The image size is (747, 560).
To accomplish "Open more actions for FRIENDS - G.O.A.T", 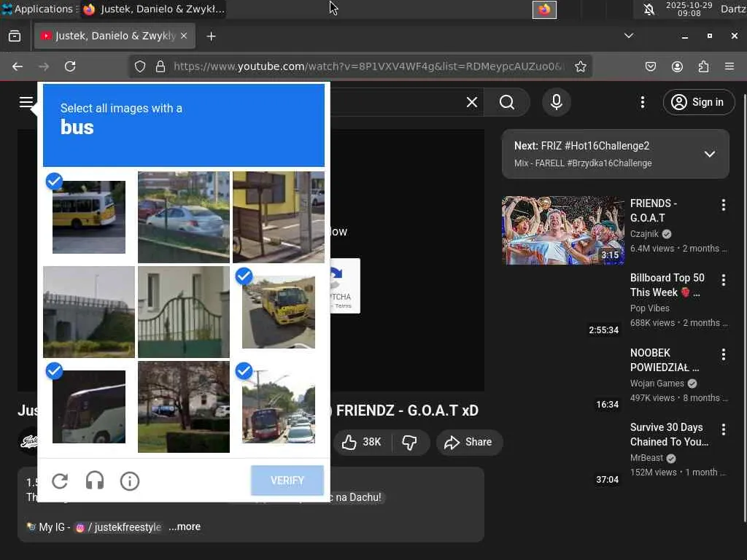I will [723, 205].
